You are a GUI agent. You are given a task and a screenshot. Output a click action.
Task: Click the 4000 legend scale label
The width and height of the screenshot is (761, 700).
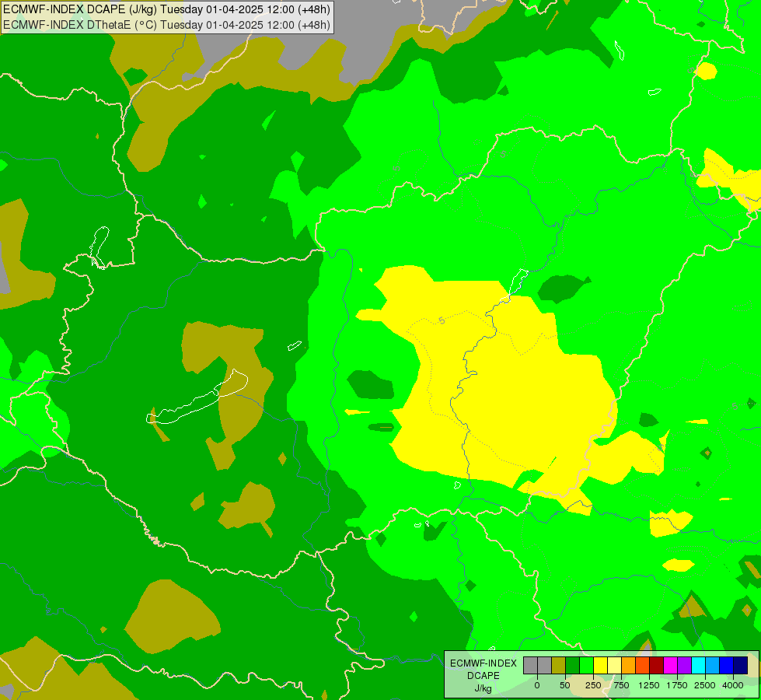click(733, 685)
